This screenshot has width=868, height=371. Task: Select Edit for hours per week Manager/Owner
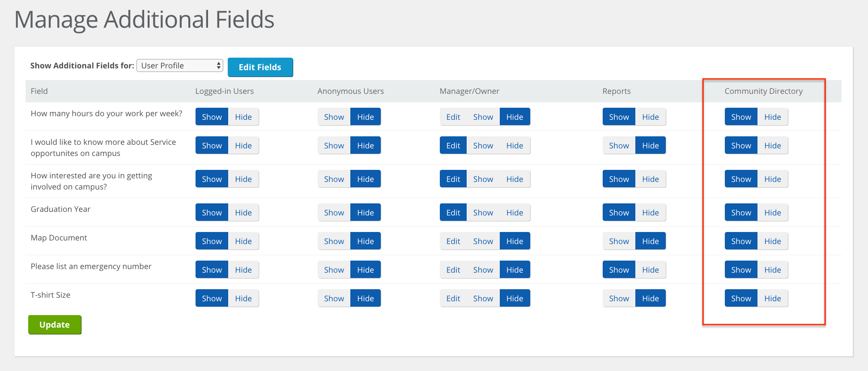point(453,117)
